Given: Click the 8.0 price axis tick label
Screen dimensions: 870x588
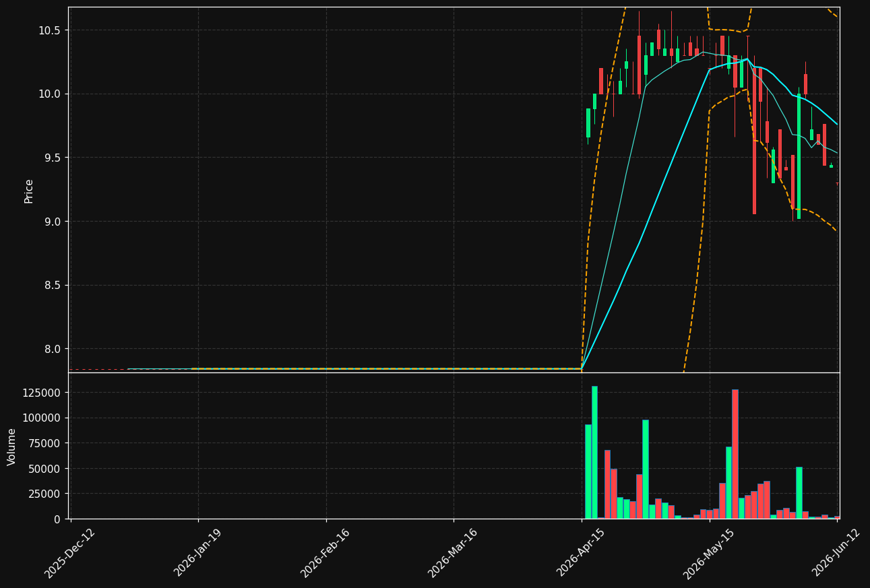Looking at the screenshot, I should 53,349.
